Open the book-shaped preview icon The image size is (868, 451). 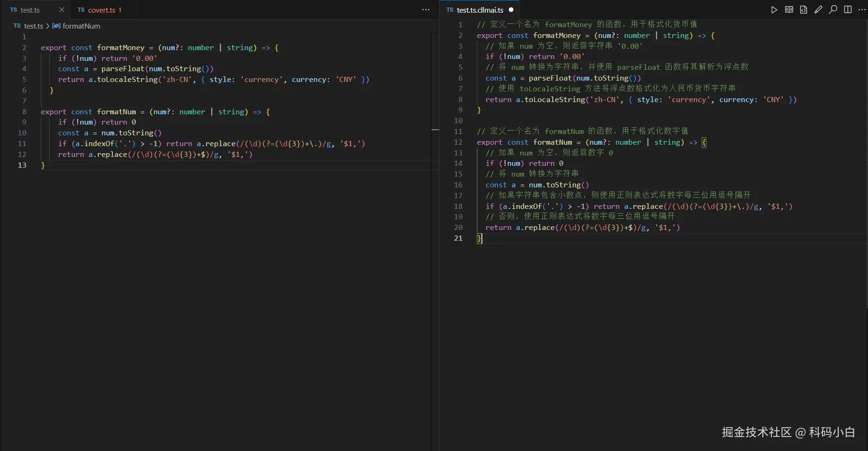(x=789, y=10)
